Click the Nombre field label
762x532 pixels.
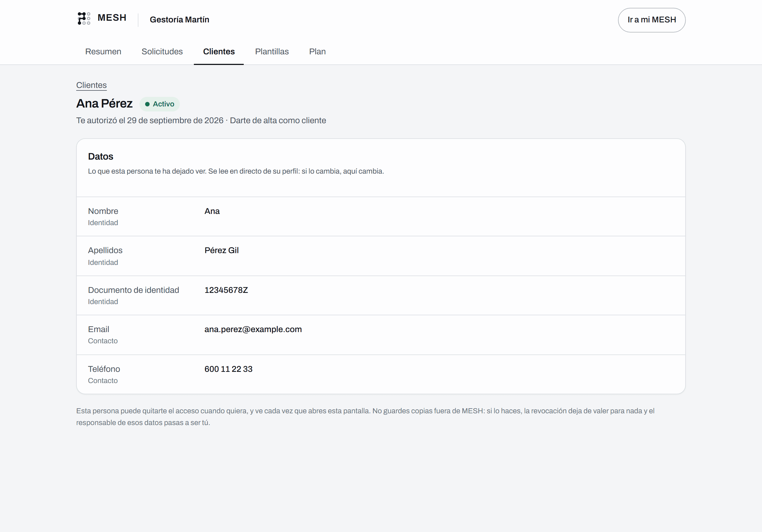pyautogui.click(x=103, y=211)
